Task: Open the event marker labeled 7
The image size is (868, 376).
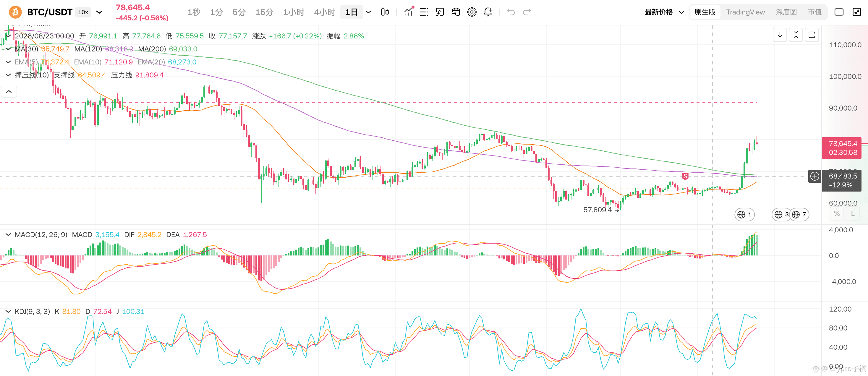Action: point(799,214)
